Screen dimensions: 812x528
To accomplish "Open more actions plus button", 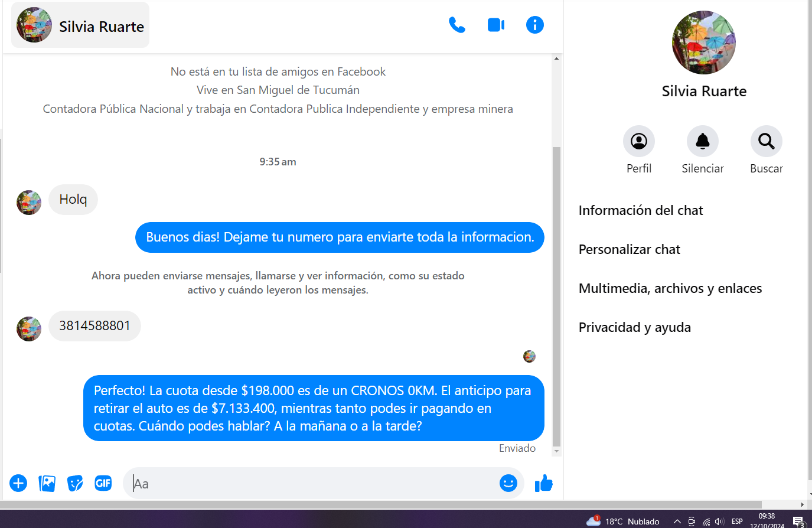I will click(18, 483).
